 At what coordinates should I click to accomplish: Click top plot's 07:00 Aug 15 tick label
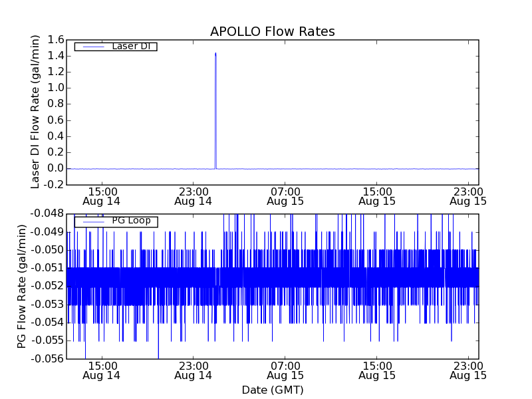(x=285, y=196)
